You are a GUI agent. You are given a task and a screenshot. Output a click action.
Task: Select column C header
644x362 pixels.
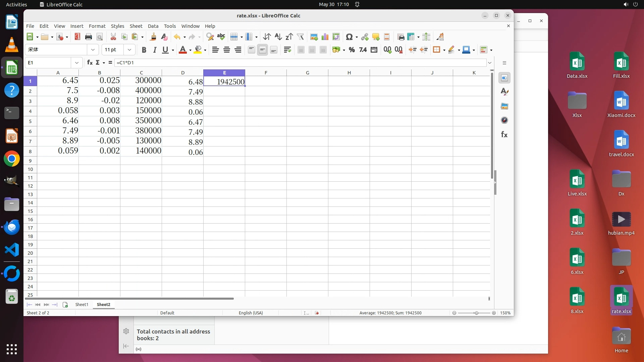point(141,73)
